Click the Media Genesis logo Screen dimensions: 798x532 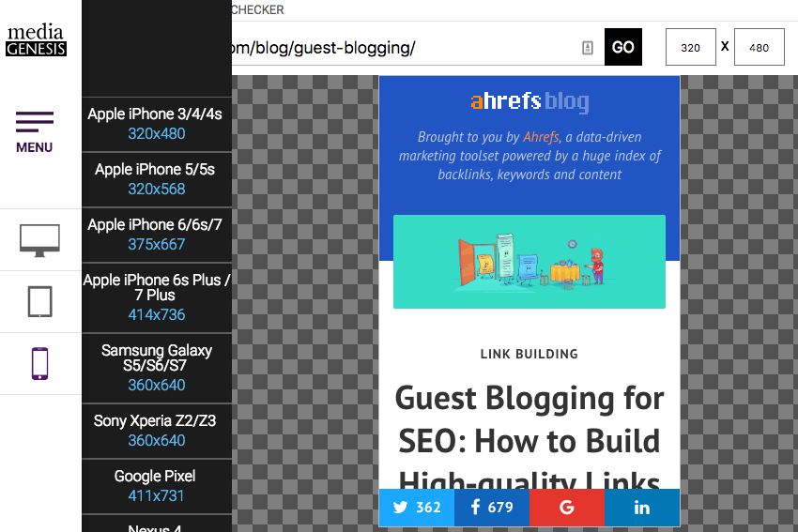(36, 39)
